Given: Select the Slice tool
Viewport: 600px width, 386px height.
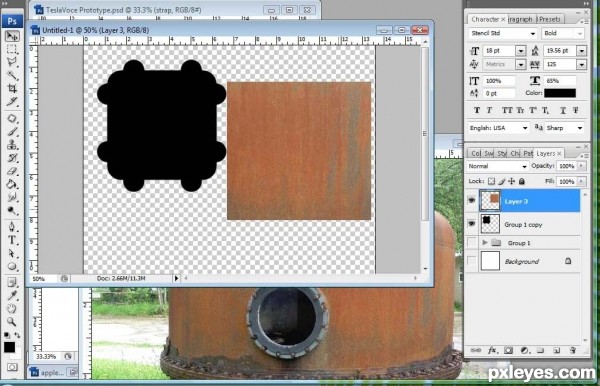Looking at the screenshot, I should [x=12, y=101].
